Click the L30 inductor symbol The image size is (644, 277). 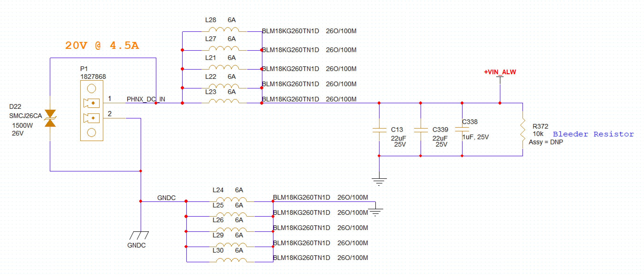[x=231, y=260]
